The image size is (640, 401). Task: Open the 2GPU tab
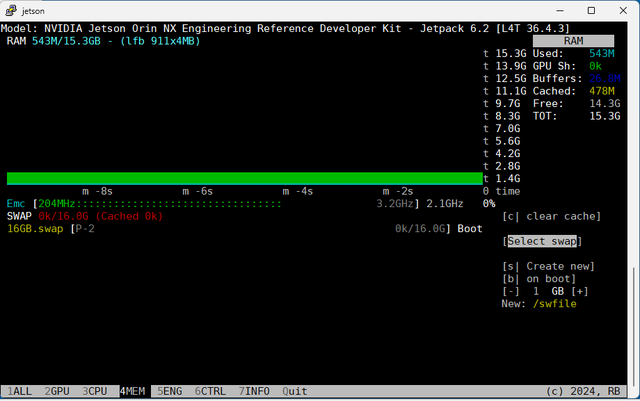(57, 391)
